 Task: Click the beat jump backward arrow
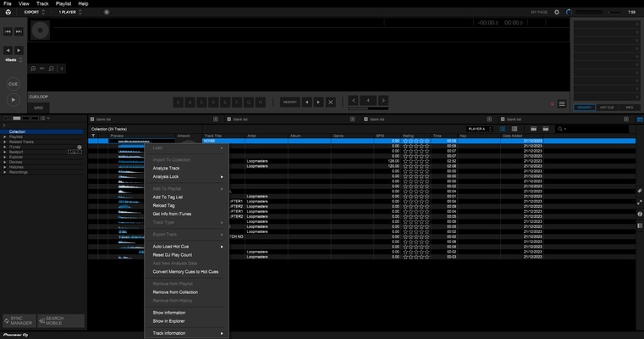[8, 50]
